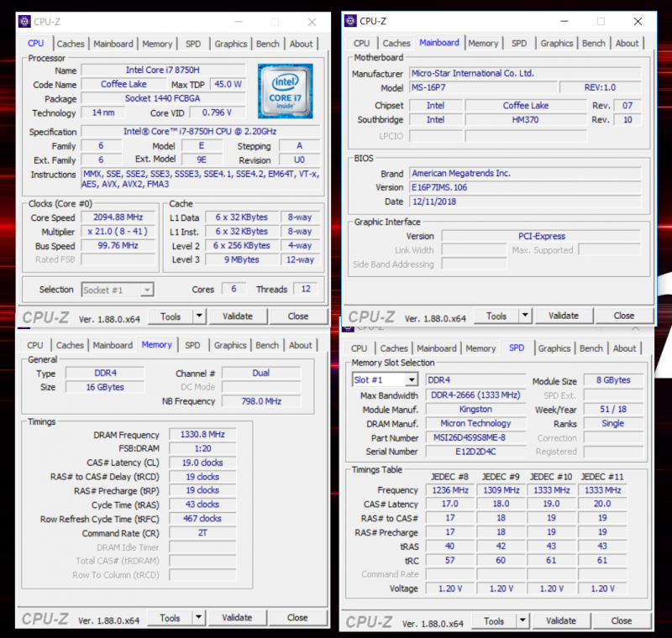Viewport: 672px width, 638px height.
Task: Click the Bus Speed value '99.76 MHz'
Action: tap(118, 245)
